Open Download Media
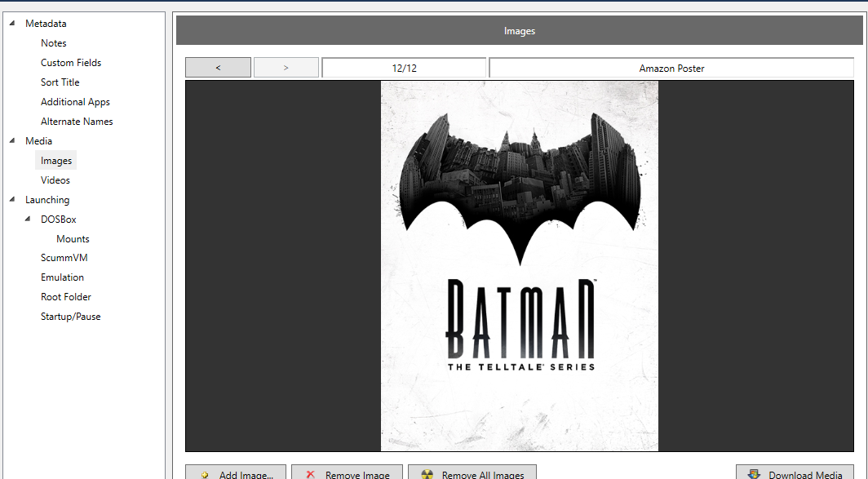 (795, 472)
